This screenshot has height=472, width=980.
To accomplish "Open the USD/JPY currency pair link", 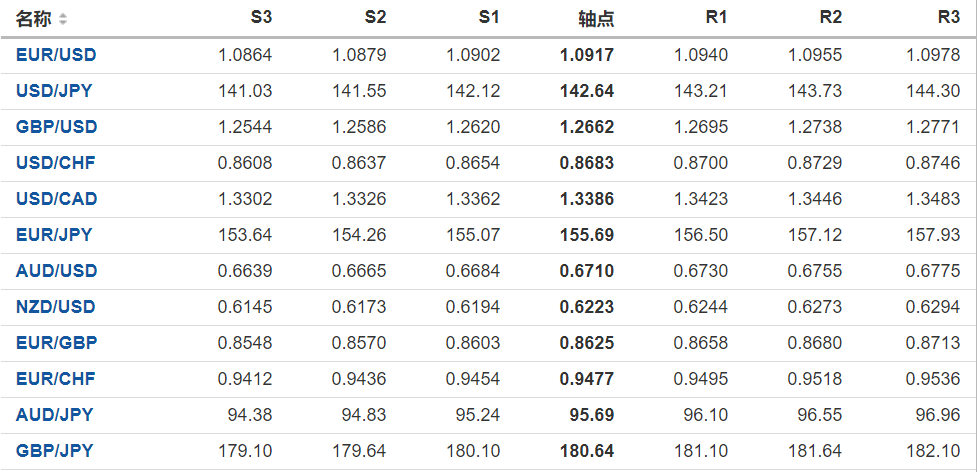I will pos(54,91).
